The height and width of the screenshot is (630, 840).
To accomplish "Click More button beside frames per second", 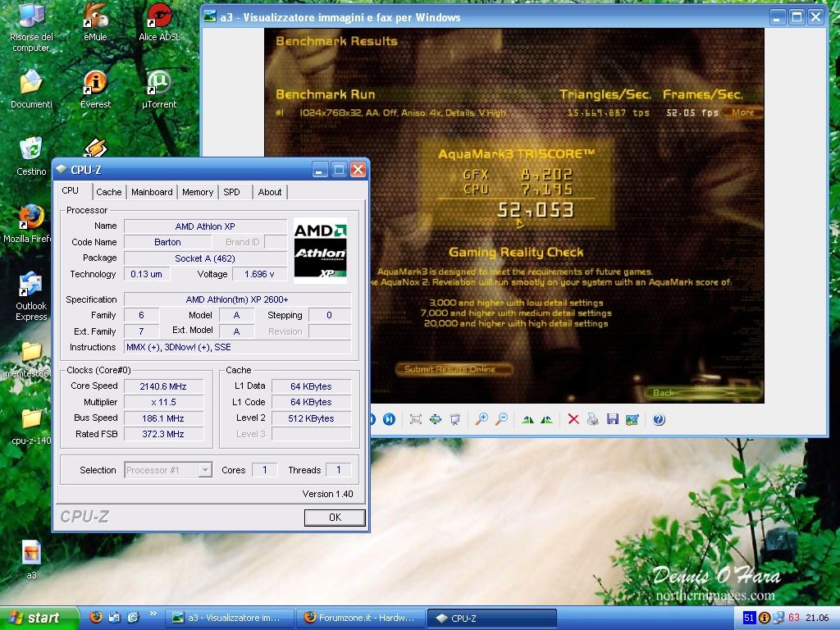I will pos(742,112).
